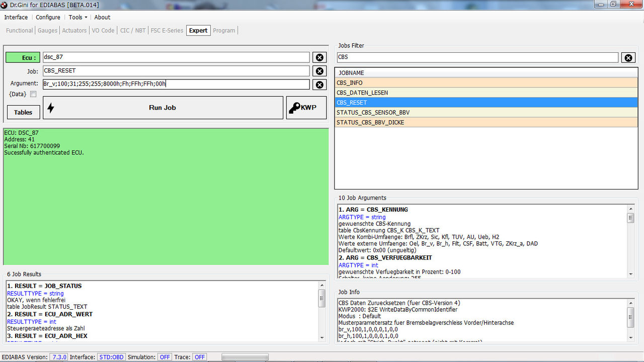Select STATUS_CBS_BBV_DICKE in the job list
Image resolution: width=644 pixels, height=362 pixels.
point(486,122)
